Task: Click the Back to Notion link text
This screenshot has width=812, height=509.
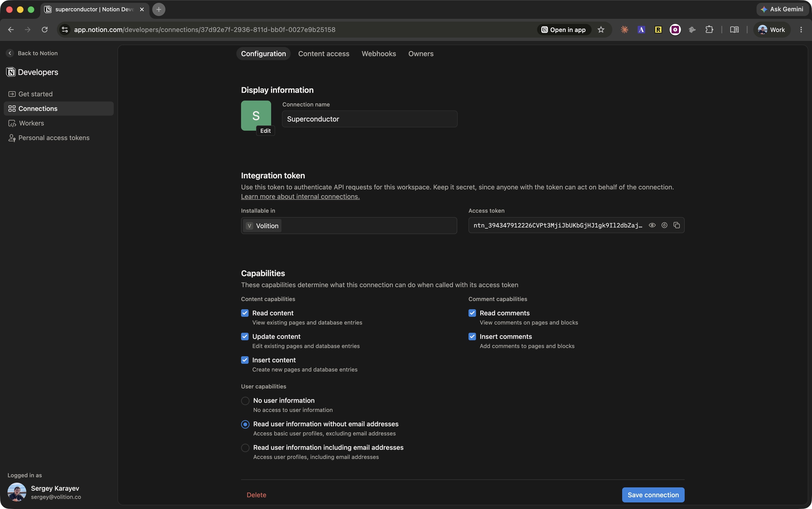Action: tap(37, 53)
